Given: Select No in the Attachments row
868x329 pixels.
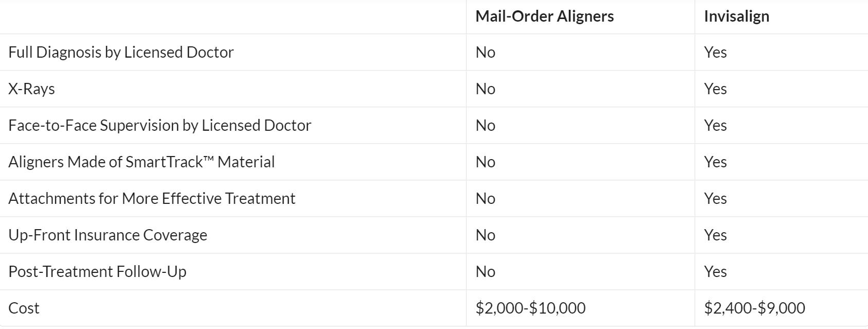Looking at the screenshot, I should tap(485, 199).
